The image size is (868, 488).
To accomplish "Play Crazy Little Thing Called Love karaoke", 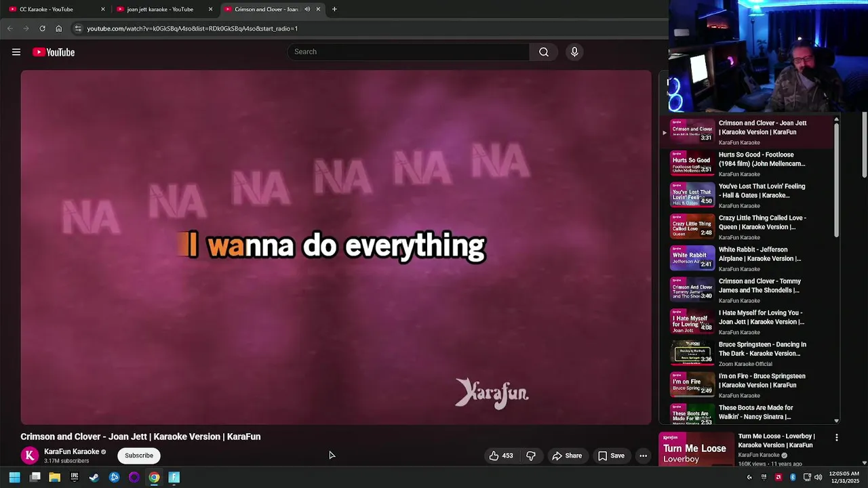I will point(749,227).
